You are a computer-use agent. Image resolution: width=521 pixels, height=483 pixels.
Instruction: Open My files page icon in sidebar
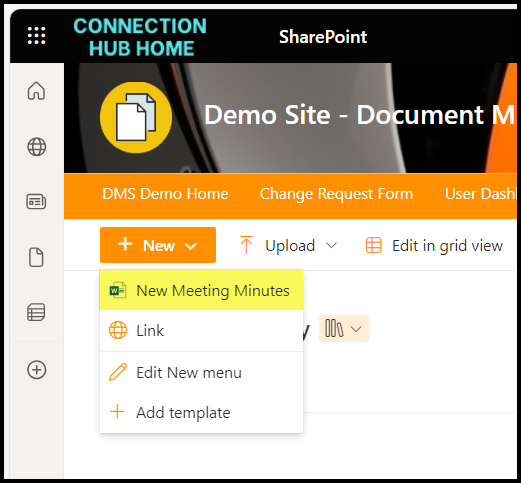coord(36,257)
